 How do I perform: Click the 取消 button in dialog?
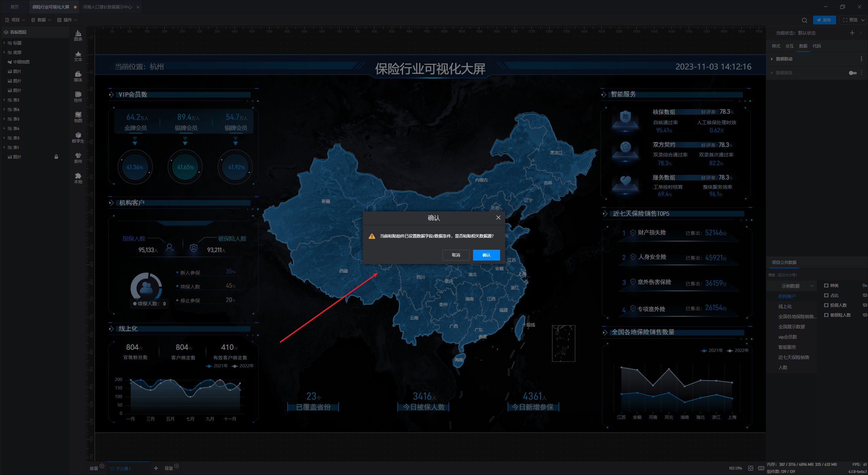tap(456, 255)
